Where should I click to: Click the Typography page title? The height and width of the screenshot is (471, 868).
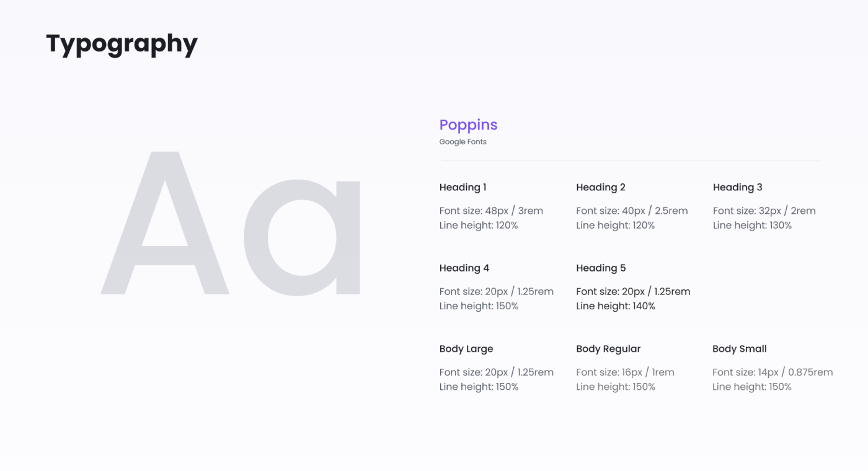pos(122,44)
